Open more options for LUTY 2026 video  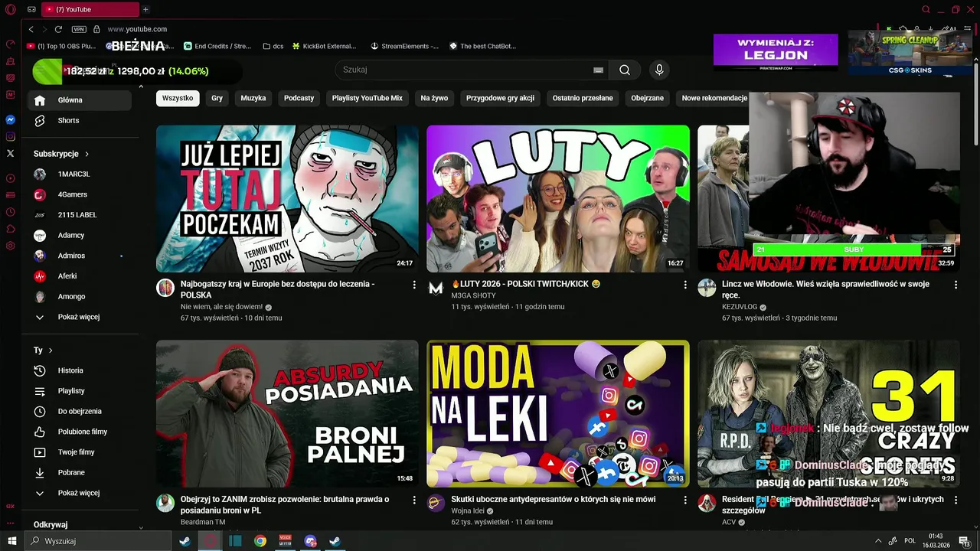point(685,285)
